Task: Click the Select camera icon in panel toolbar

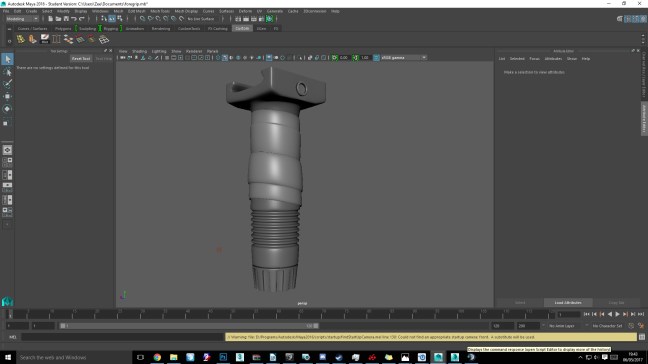Action: point(123,58)
